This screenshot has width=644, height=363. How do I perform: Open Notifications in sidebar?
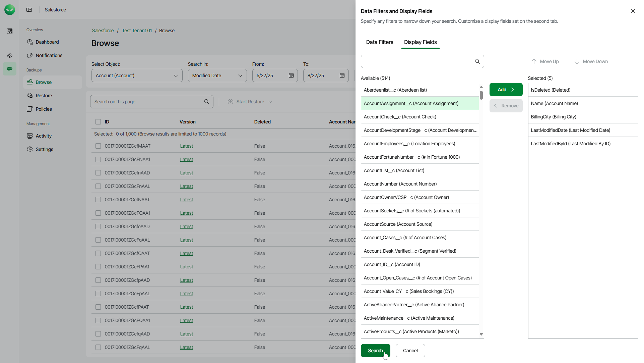[x=49, y=55]
